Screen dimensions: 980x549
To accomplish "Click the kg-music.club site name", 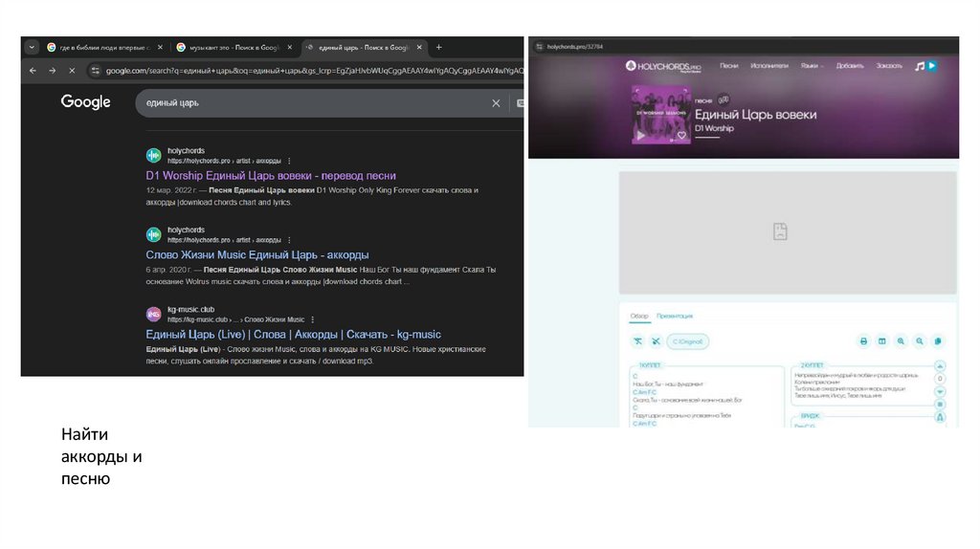I will click(190, 309).
